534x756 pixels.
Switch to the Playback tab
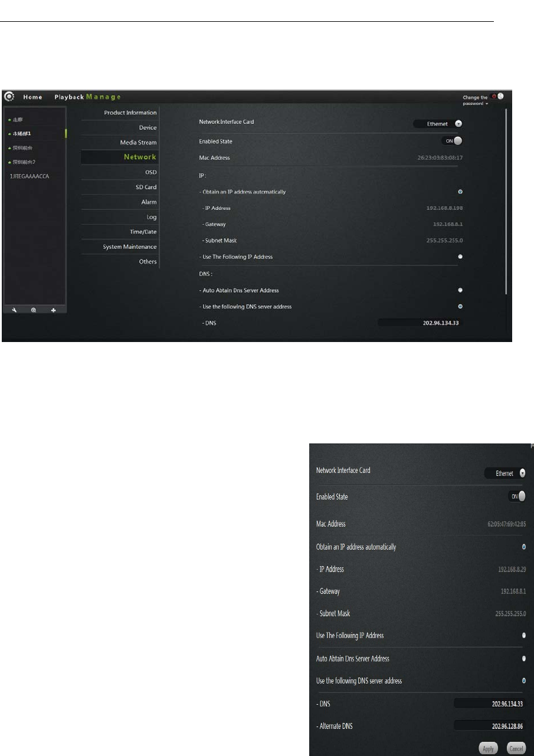tap(69, 97)
